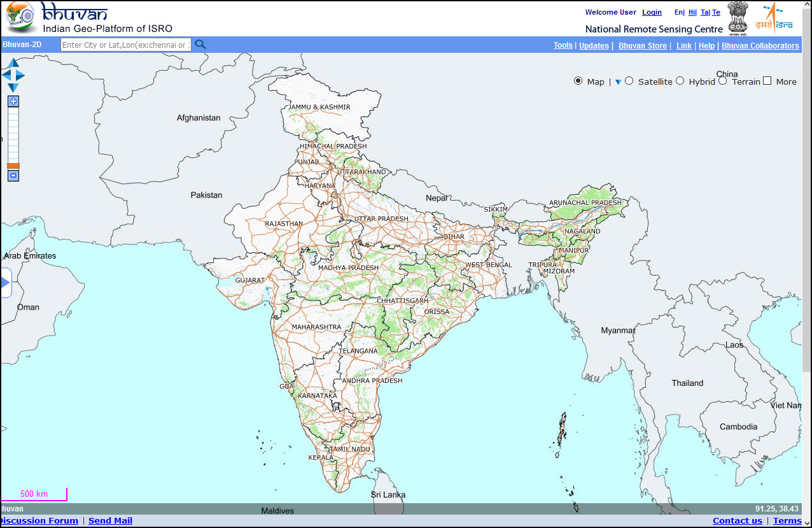Click the coordinates readout 91.25, 38.43
The image size is (812, 528).
tap(776, 509)
